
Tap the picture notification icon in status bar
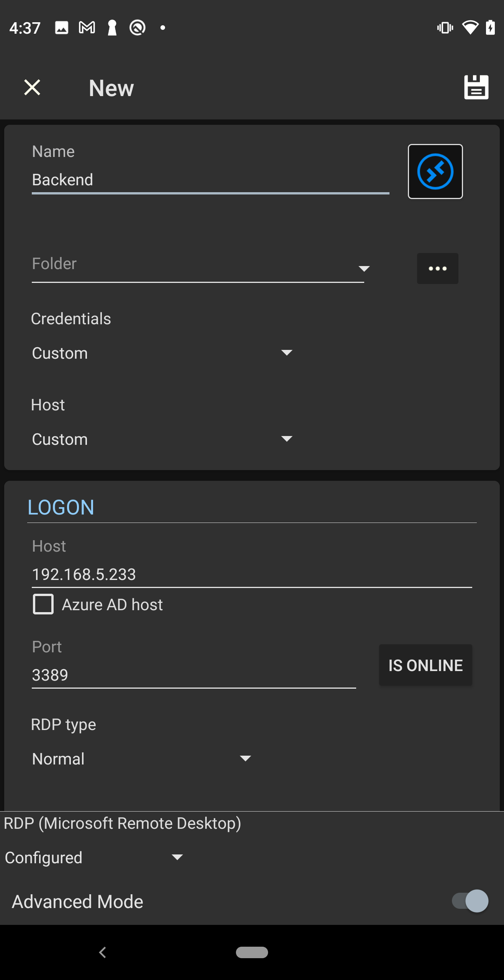click(x=62, y=28)
